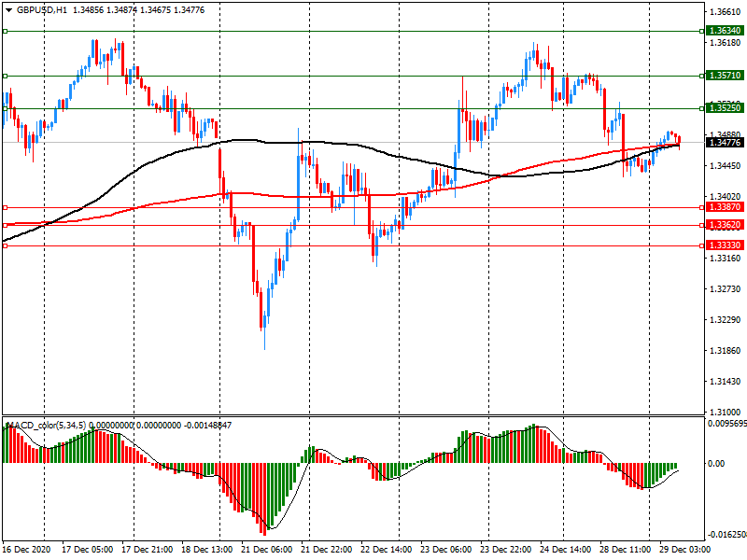Image resolution: width=747 pixels, height=560 pixels.
Task: Grab right-end handle of the 1.36340 green line
Action: click(x=702, y=32)
